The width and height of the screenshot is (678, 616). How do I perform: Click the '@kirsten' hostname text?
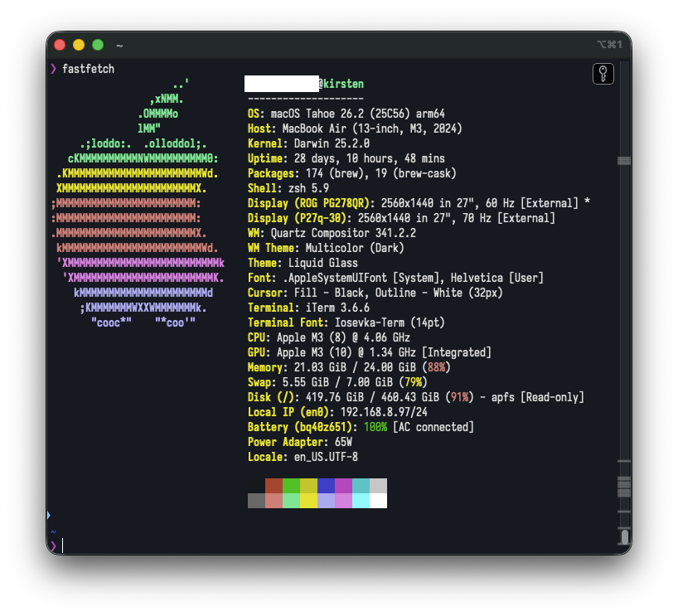click(341, 84)
